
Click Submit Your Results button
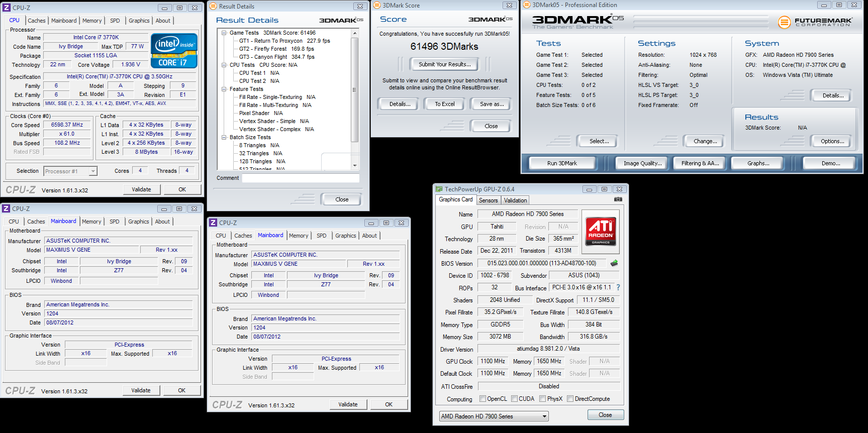(x=445, y=64)
